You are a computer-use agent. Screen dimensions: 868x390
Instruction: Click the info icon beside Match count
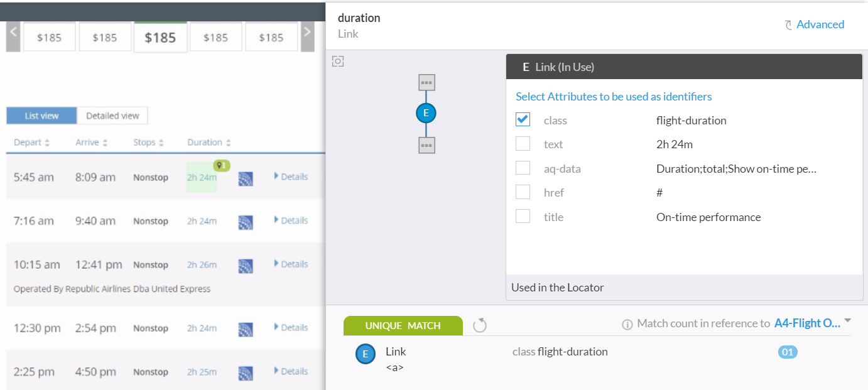point(627,325)
